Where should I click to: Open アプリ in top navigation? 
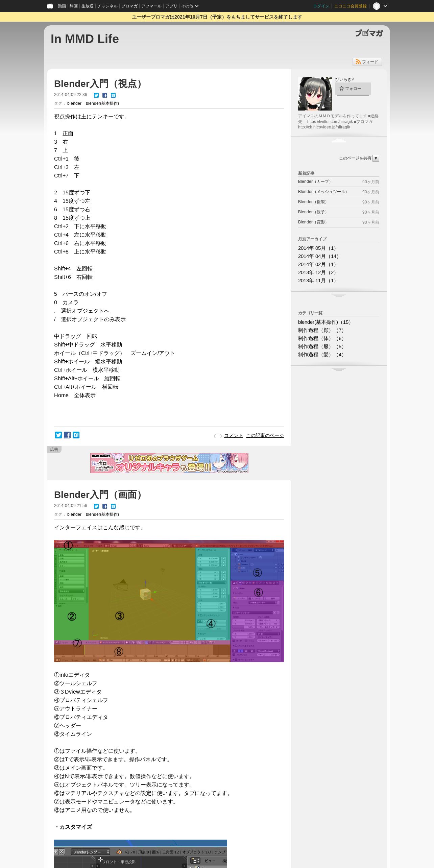pyautogui.click(x=171, y=6)
